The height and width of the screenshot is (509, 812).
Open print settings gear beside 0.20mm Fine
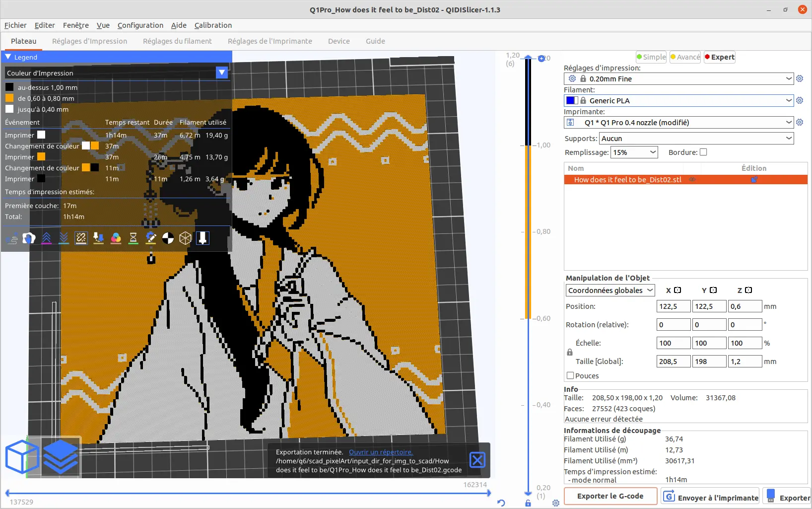pos(800,78)
